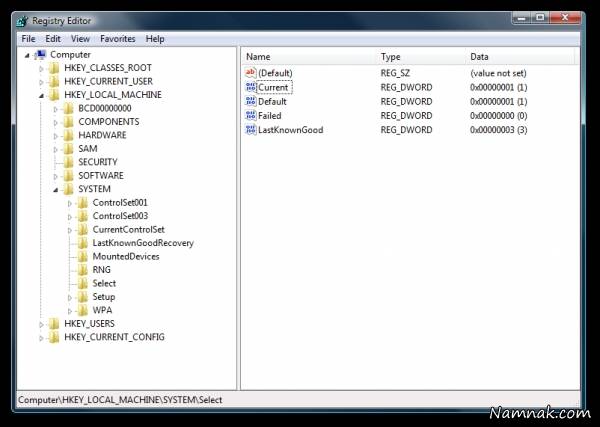
Task: Click the Registry Editor title bar icon
Action: 22,20
